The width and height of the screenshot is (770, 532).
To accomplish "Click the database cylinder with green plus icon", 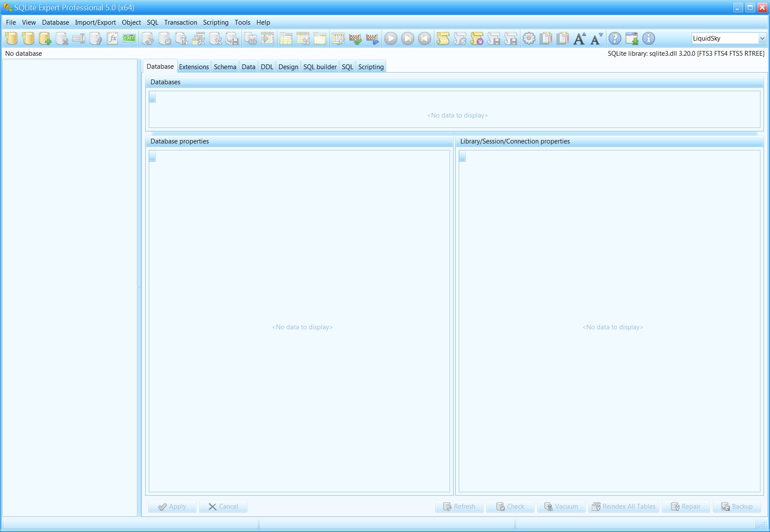I will point(45,38).
